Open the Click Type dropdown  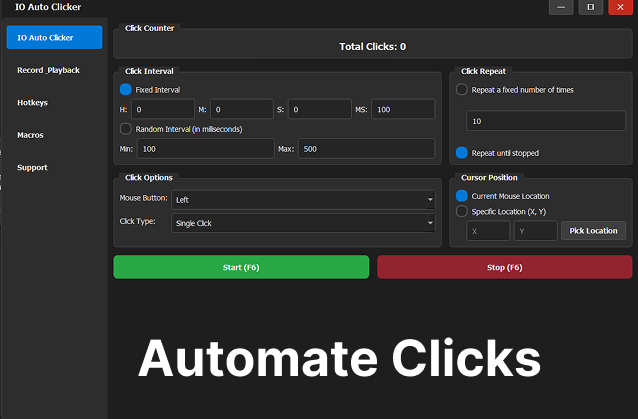[x=303, y=223]
